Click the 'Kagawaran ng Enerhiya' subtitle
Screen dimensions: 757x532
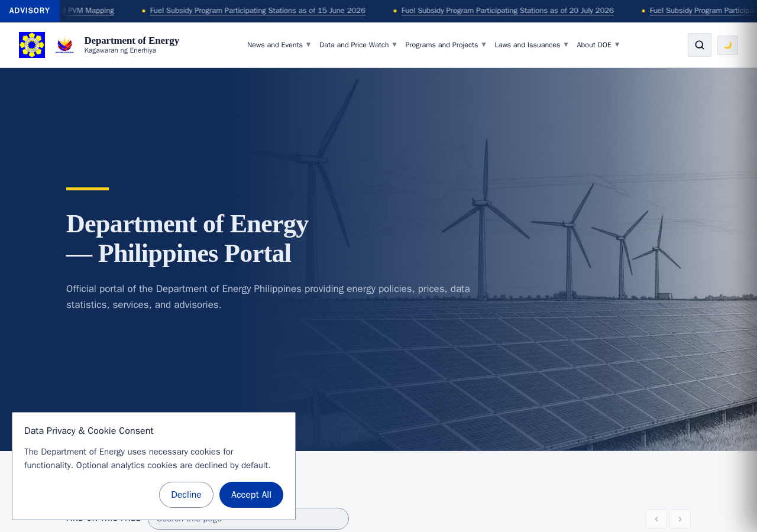(120, 51)
